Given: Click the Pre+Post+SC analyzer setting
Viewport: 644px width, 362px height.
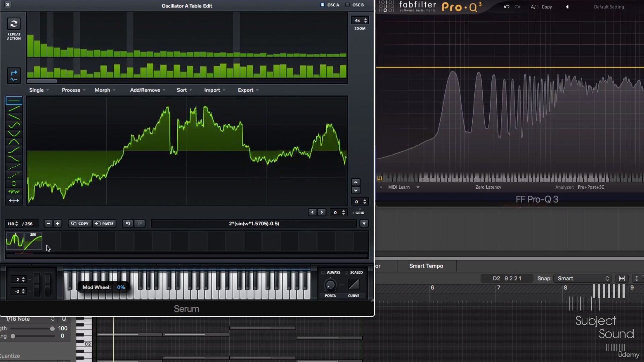Looking at the screenshot, I should pos(591,187).
